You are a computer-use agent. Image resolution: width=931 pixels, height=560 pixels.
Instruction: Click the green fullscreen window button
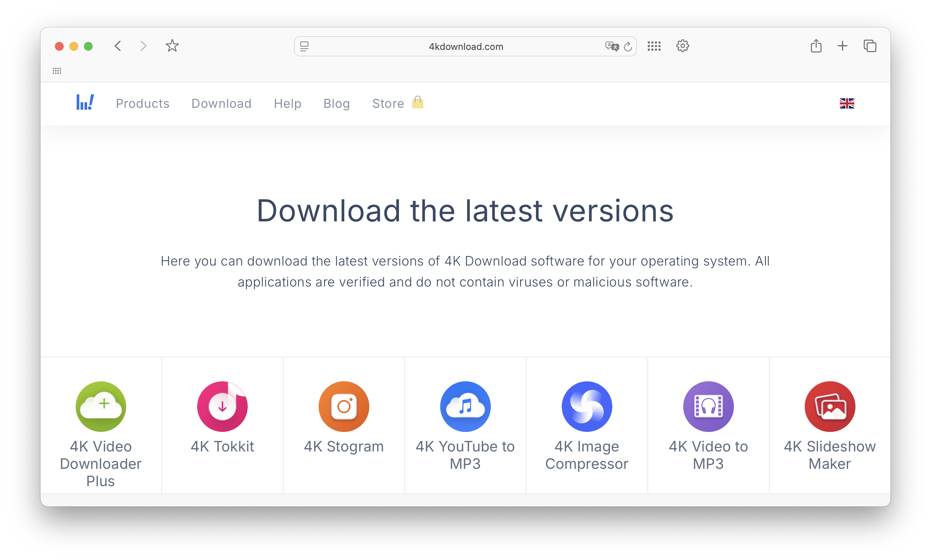click(88, 46)
